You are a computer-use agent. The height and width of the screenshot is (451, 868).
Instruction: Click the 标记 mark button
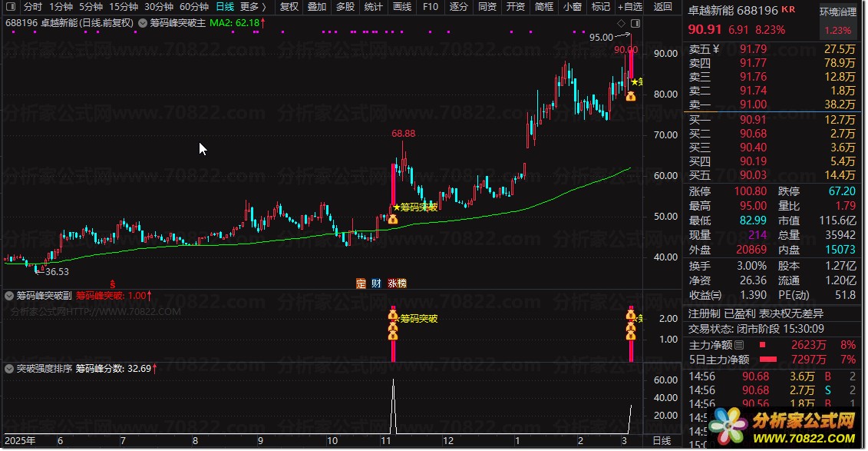point(601,7)
